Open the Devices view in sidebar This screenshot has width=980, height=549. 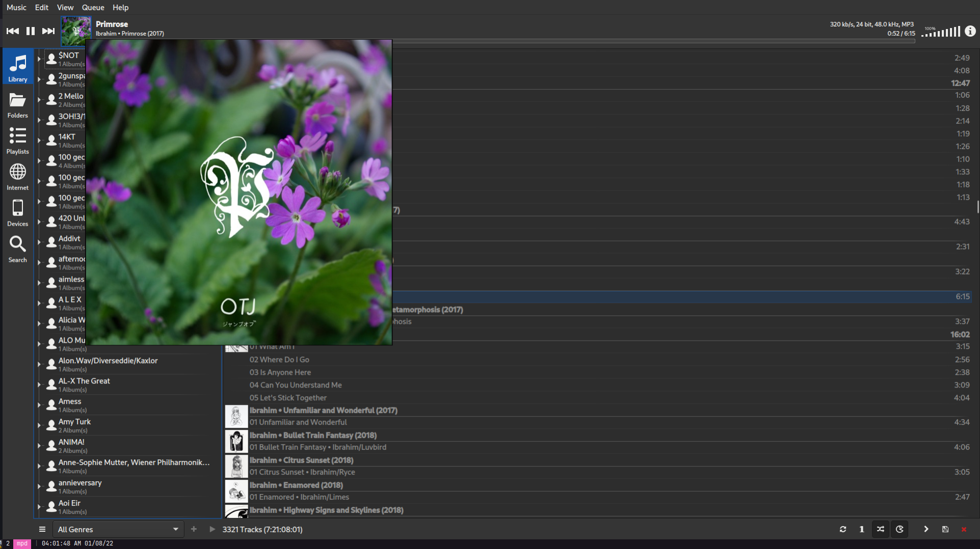(18, 213)
